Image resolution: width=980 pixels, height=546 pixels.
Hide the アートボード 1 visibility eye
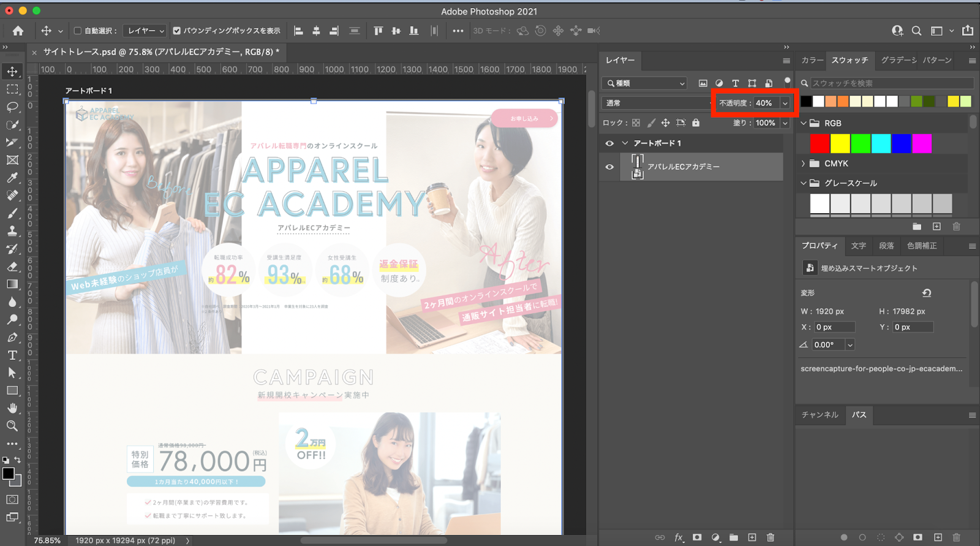coord(609,143)
